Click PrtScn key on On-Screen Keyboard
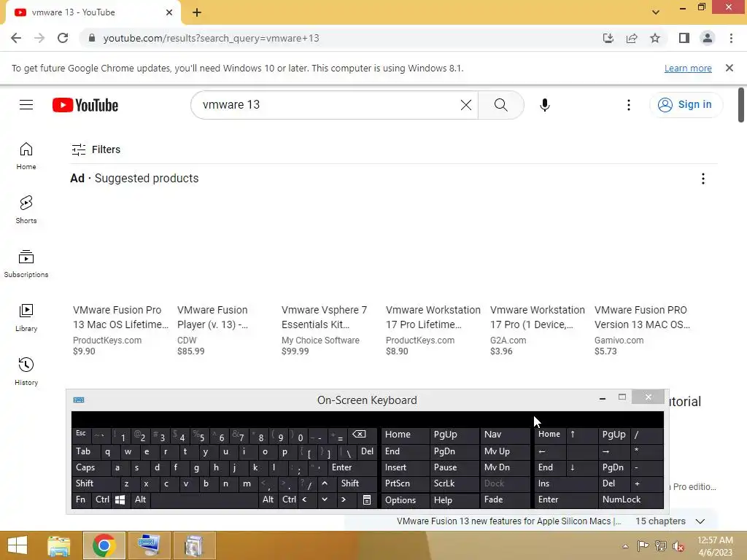The height and width of the screenshot is (560, 747). coord(405,483)
